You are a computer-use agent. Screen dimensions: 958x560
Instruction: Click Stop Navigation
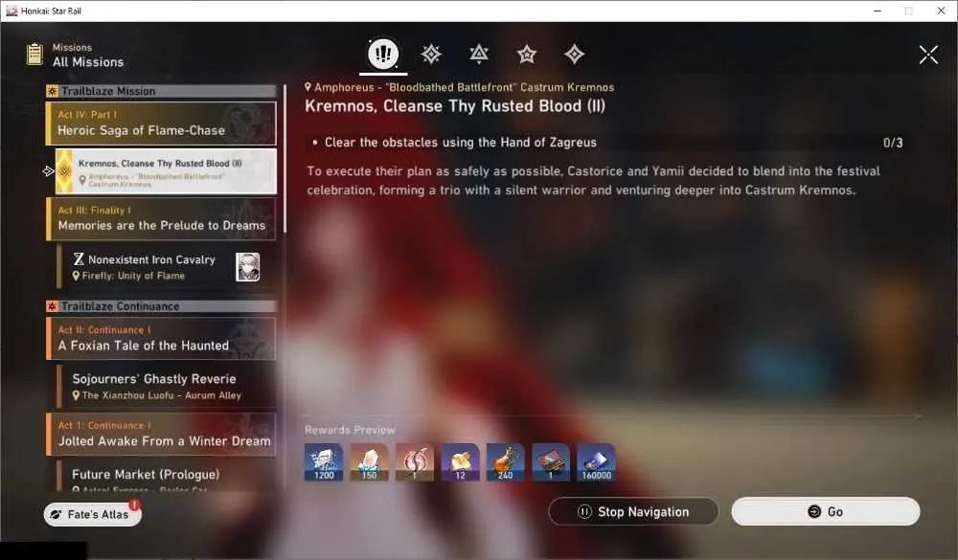[633, 512]
